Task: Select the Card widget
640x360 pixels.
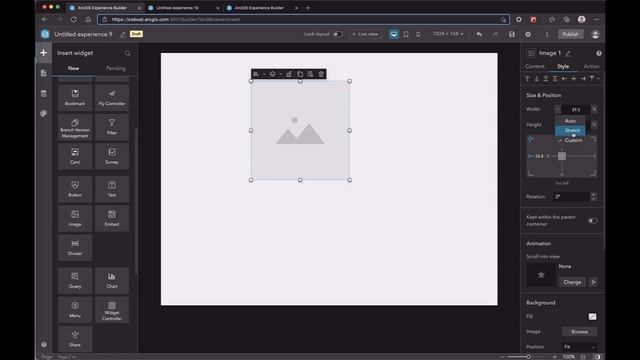Action: 75,156
